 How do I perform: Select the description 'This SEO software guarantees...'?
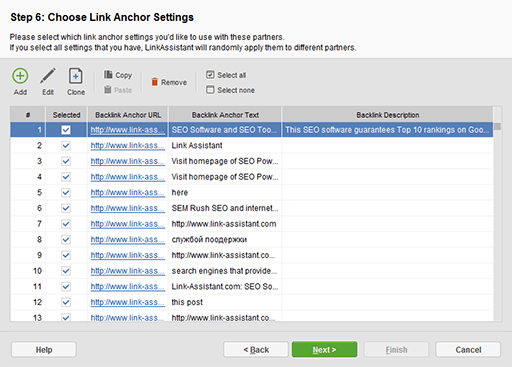pyautogui.click(x=388, y=130)
